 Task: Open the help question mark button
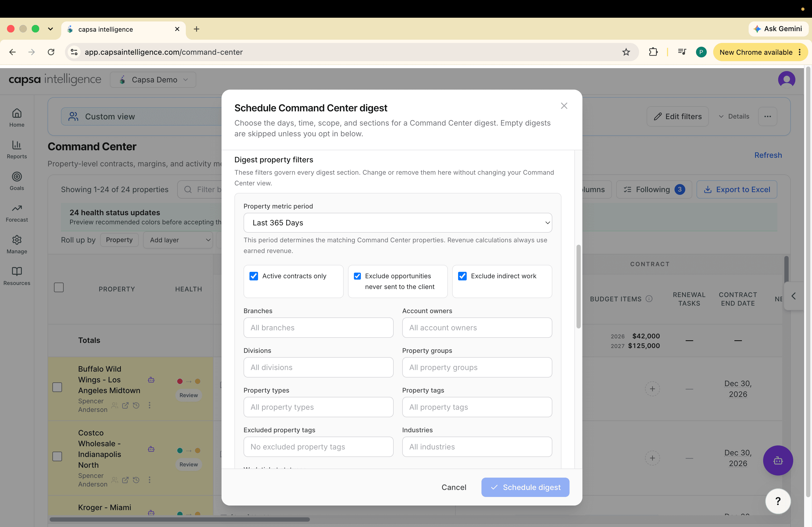778,501
